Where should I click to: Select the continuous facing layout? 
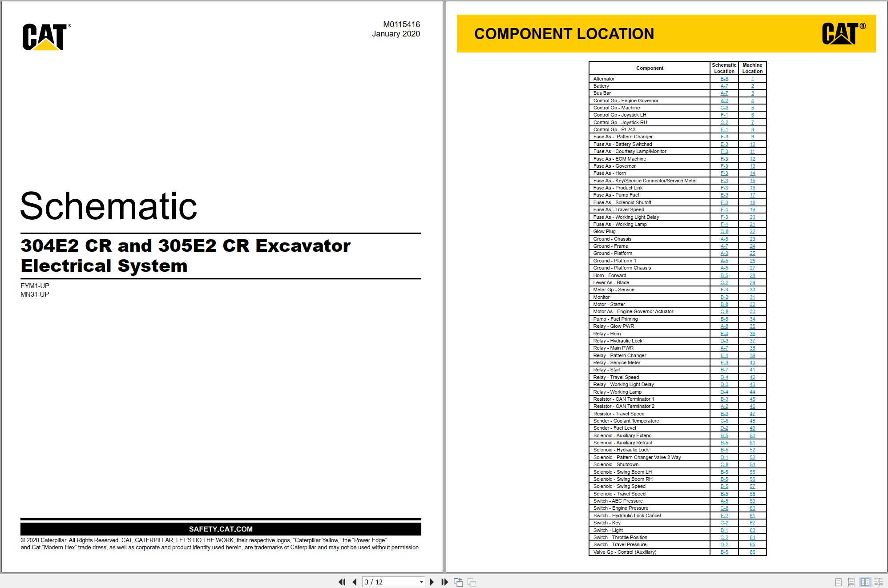coord(879,582)
